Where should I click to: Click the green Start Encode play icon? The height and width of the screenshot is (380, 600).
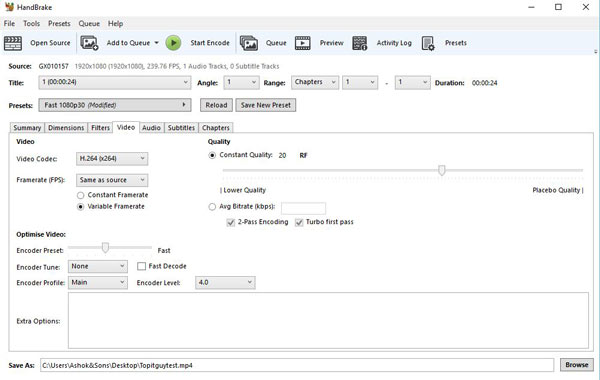173,43
